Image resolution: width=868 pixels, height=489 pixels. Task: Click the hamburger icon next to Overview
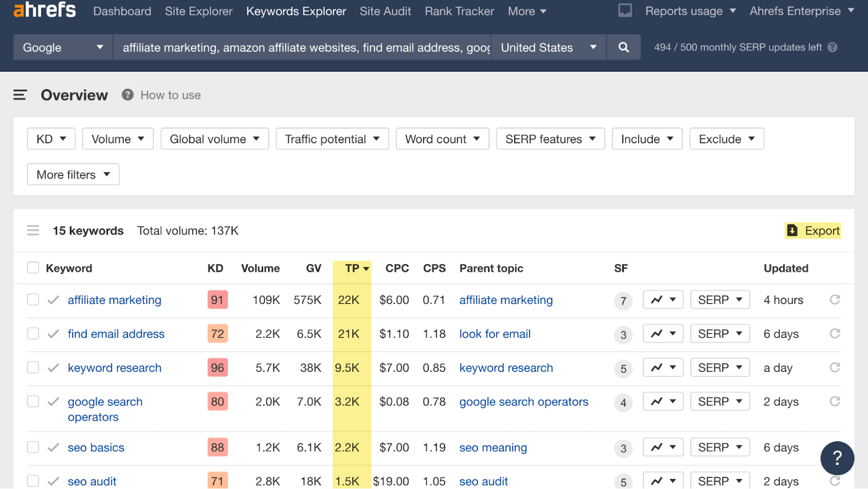click(x=20, y=94)
